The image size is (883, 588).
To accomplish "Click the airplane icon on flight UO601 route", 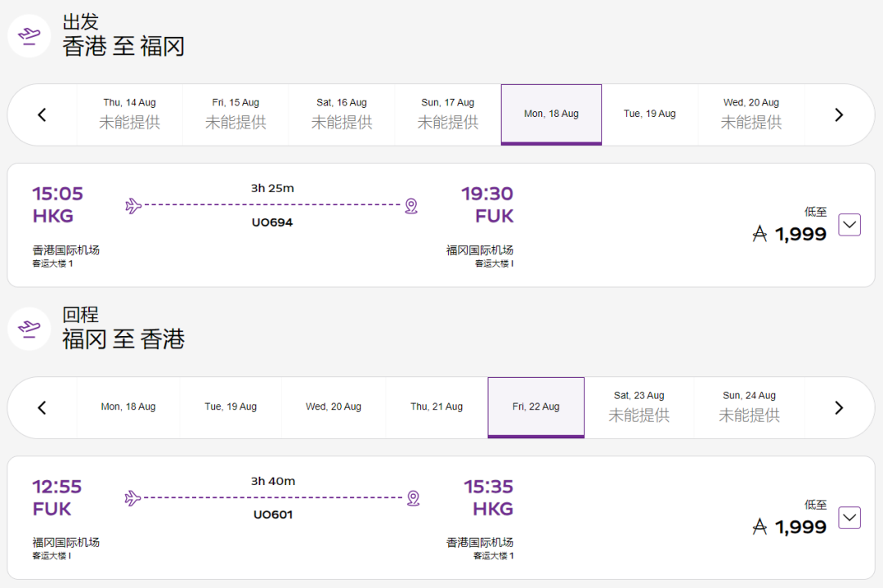I will pyautogui.click(x=133, y=498).
